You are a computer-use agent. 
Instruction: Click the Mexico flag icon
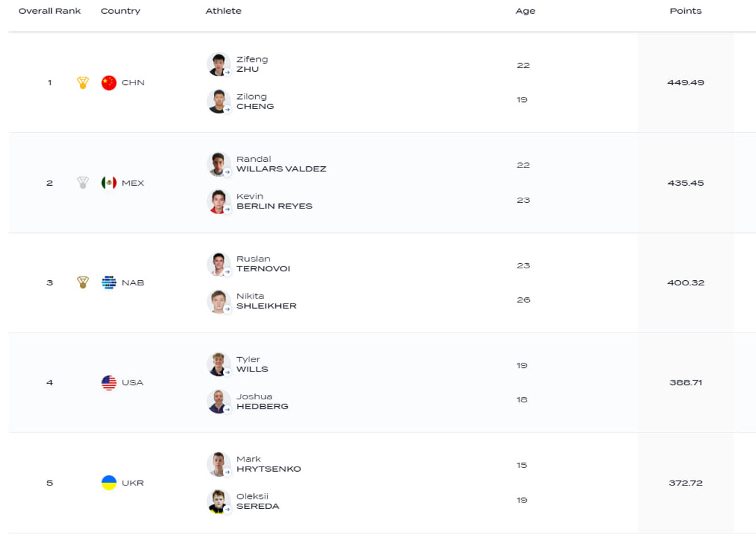109,183
